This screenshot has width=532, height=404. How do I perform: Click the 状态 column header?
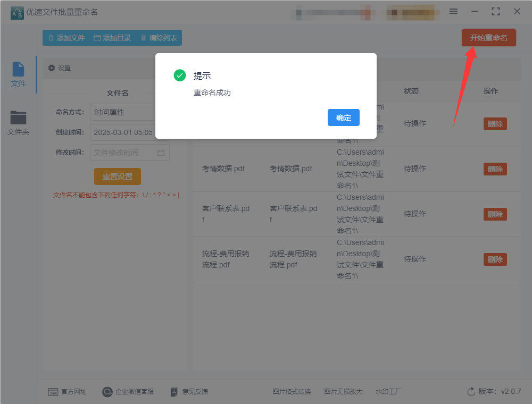[411, 91]
